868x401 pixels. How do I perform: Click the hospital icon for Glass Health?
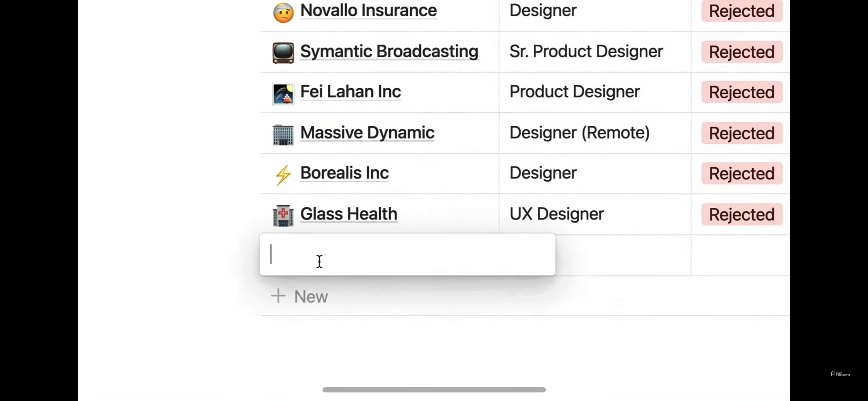[x=283, y=216]
